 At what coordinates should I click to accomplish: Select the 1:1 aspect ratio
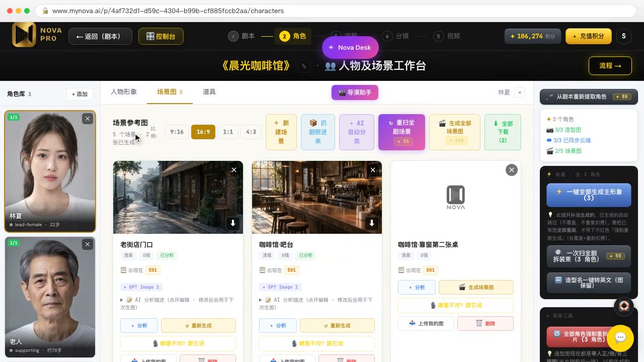[x=228, y=132]
